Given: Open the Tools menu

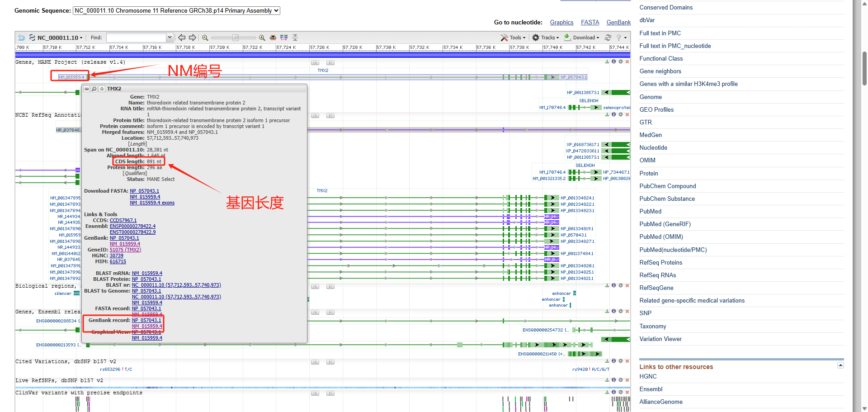Looking at the screenshot, I should click(513, 38).
